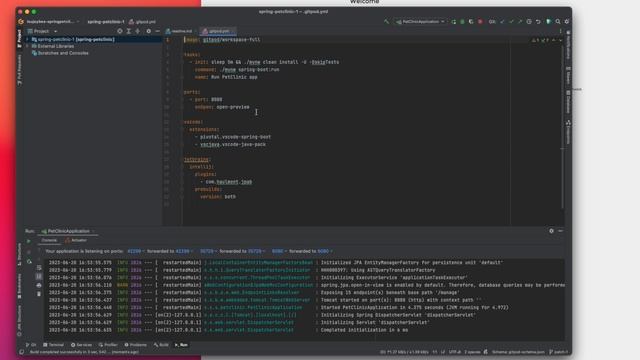Open the first 42299 port dropdown
The height and width of the screenshot is (360, 640).
136,251
